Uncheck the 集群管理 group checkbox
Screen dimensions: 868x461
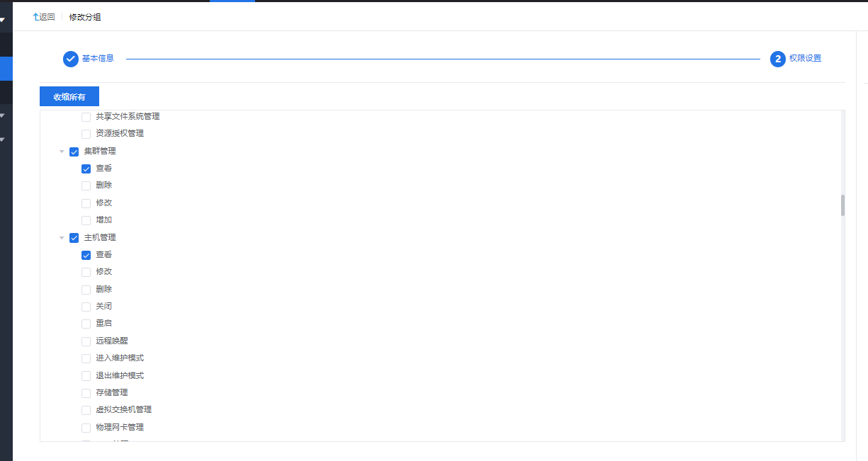(x=74, y=152)
